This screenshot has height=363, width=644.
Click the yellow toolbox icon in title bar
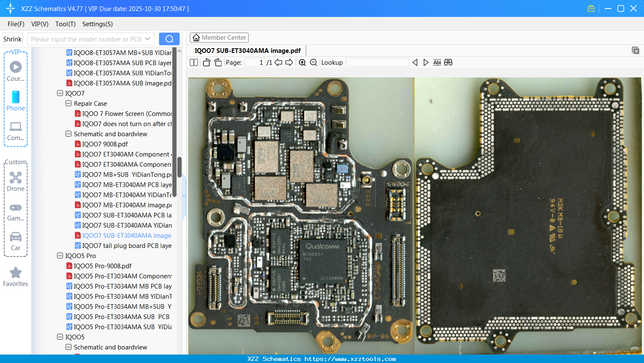[591, 8]
